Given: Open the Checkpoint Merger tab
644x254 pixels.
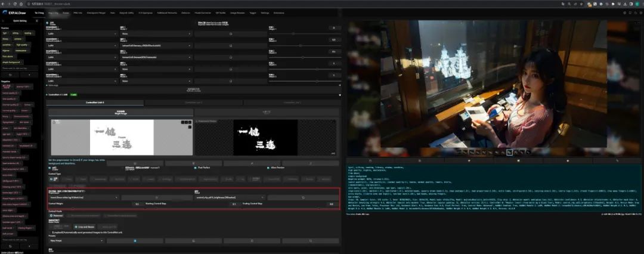Looking at the screenshot, I should click(97, 13).
